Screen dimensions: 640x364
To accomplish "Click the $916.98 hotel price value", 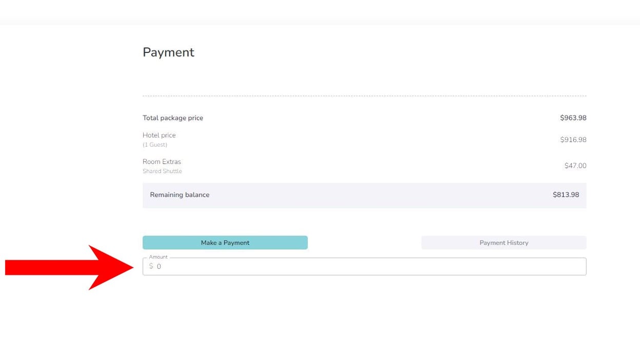I will (573, 139).
